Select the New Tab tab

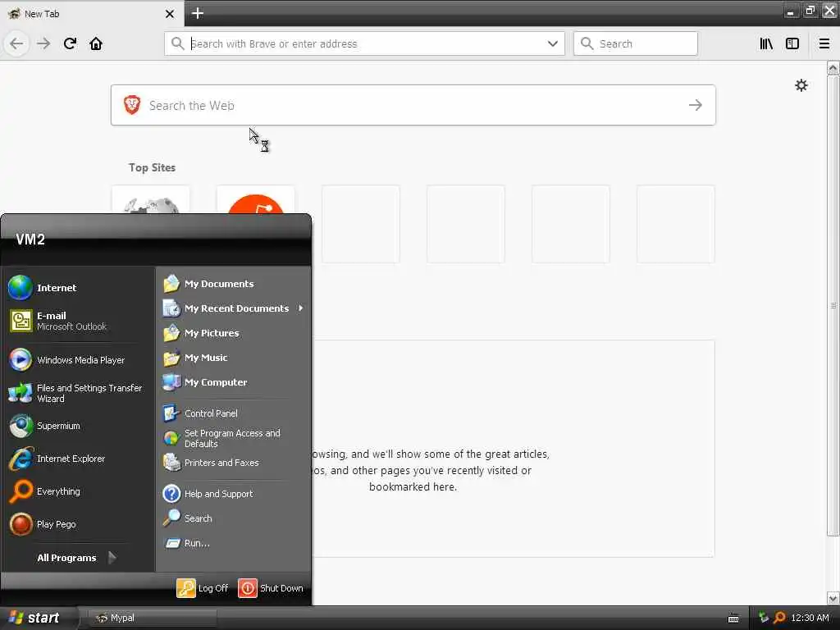point(92,13)
